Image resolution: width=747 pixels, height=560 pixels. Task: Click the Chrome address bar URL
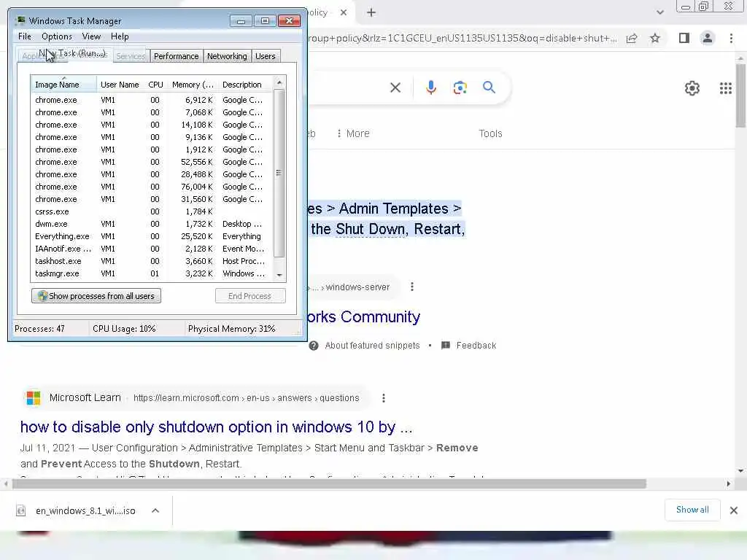click(x=462, y=38)
